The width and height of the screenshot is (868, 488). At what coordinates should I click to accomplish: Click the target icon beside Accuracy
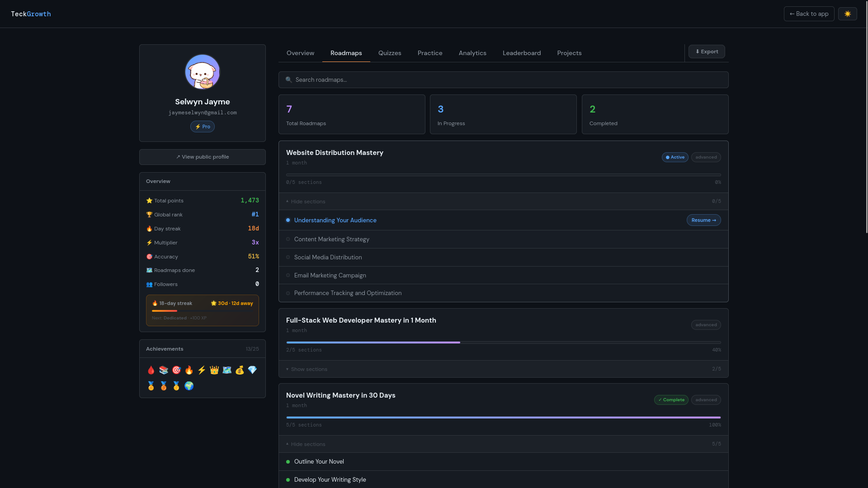tap(149, 257)
